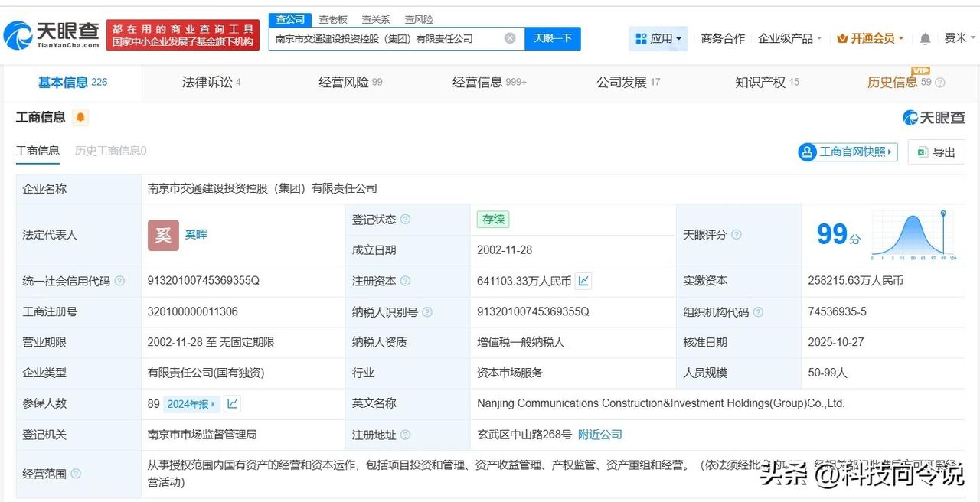Click the orange alert bell beside 工商信息
980x502 pixels.
click(x=80, y=117)
